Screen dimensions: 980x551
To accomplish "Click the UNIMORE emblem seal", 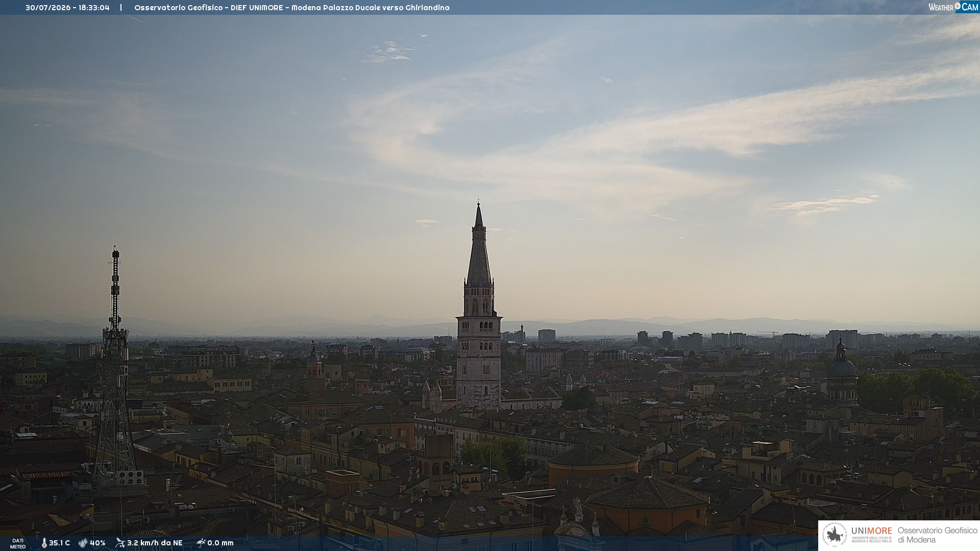I will point(835,535).
